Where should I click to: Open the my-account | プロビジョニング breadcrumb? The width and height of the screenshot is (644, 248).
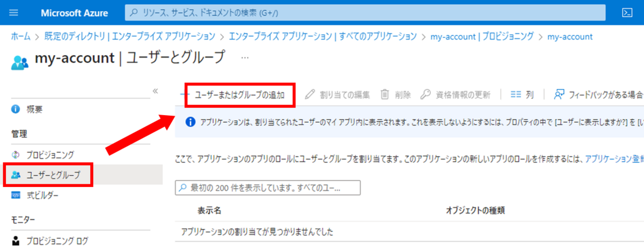tap(482, 36)
